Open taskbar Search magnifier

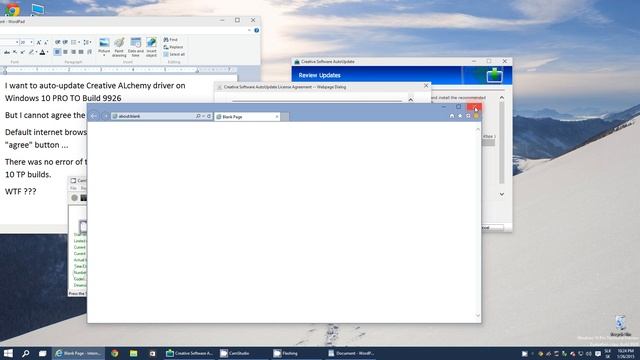(25, 353)
